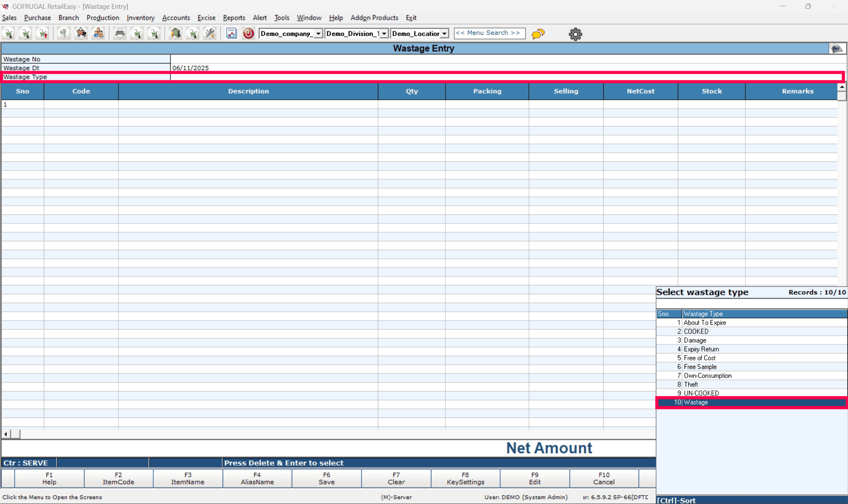This screenshot has width=848, height=504.
Task: Click the Menu Search input box
Action: (489, 33)
